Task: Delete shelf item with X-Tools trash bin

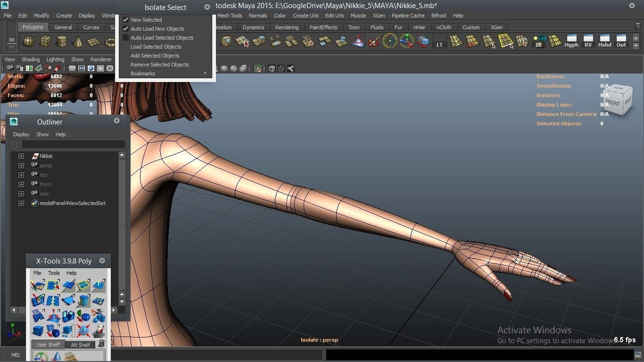Action: (101, 343)
